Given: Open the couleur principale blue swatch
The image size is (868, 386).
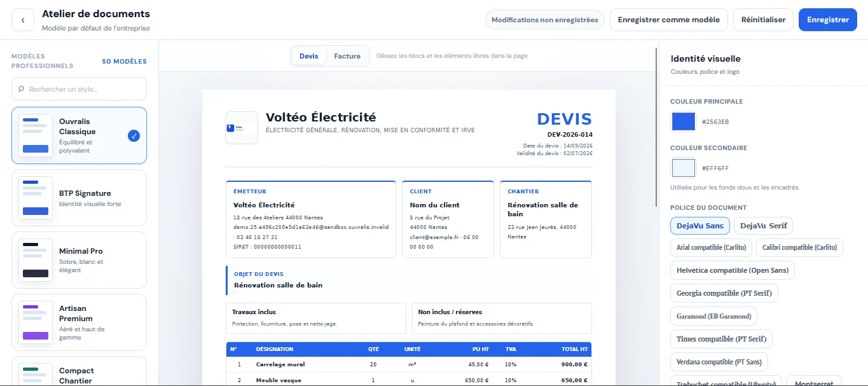Looking at the screenshot, I should click(684, 121).
